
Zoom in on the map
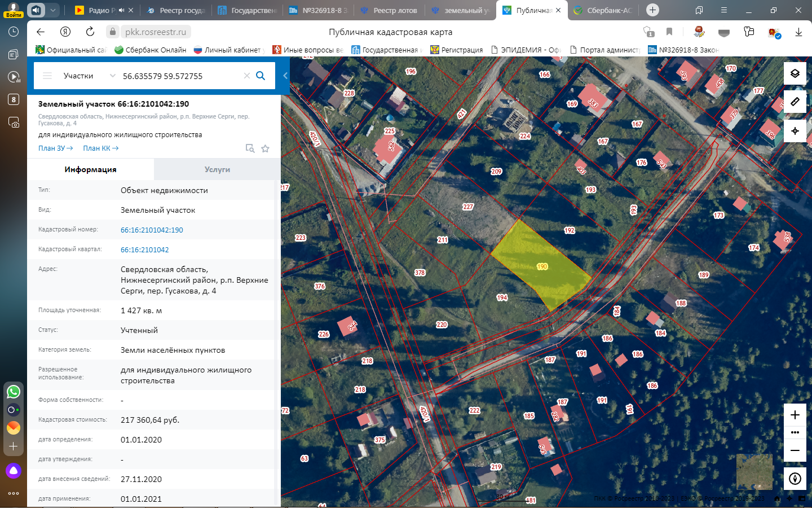[x=795, y=415]
